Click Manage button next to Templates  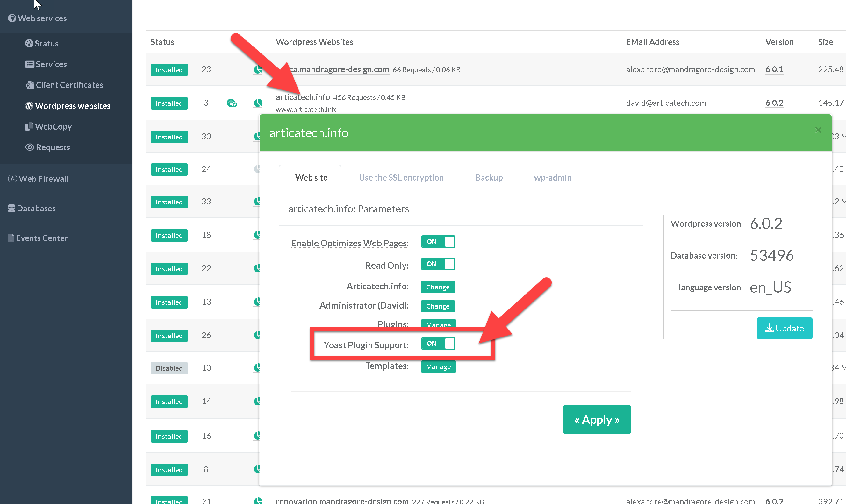pos(438,367)
